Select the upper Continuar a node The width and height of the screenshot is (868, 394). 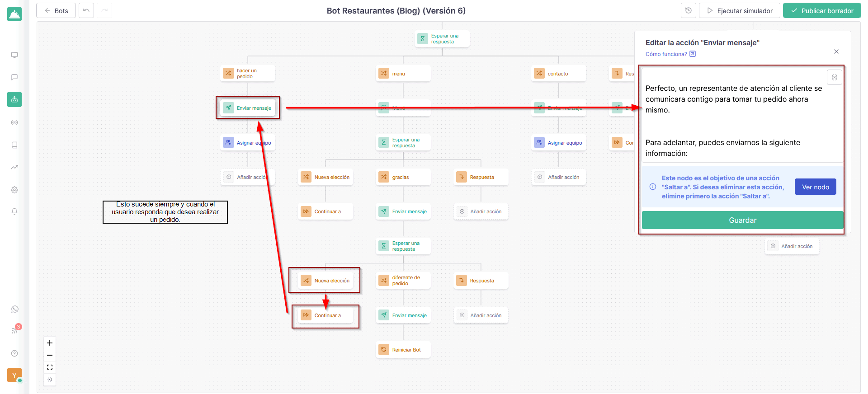point(325,211)
